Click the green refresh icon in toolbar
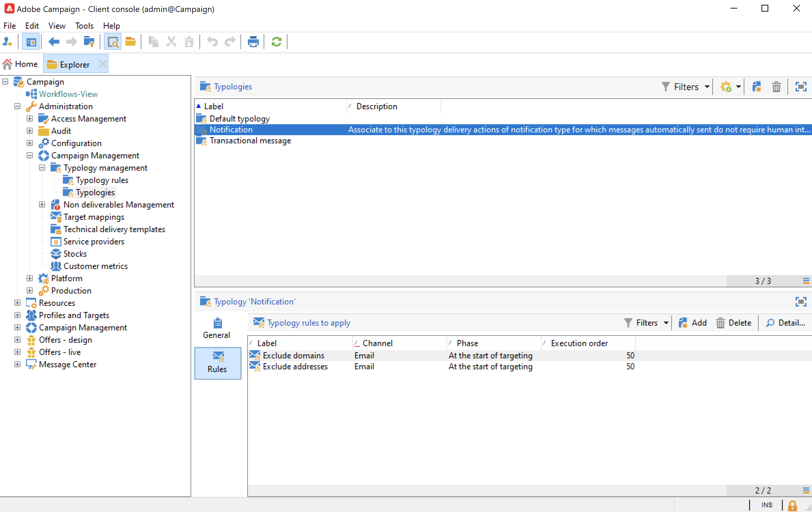 pos(276,42)
